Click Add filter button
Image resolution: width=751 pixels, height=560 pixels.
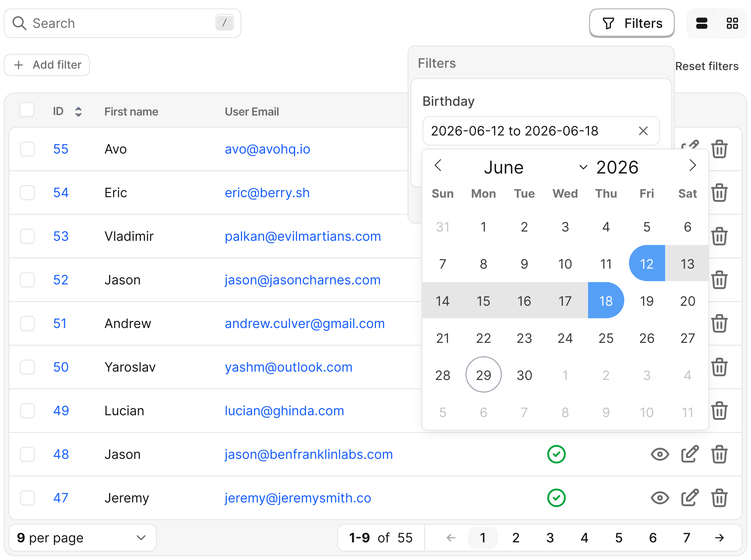click(x=47, y=65)
